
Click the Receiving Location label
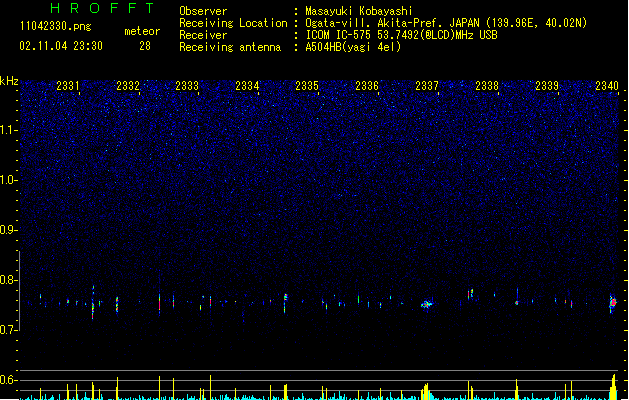click(x=233, y=23)
